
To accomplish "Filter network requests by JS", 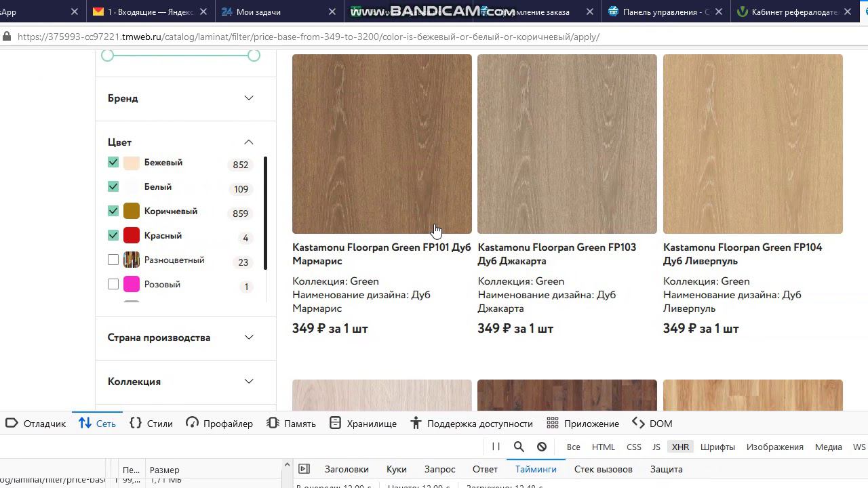I will click(x=656, y=447).
